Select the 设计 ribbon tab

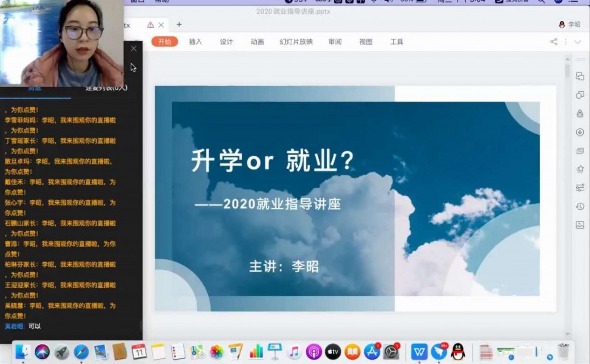tap(226, 42)
